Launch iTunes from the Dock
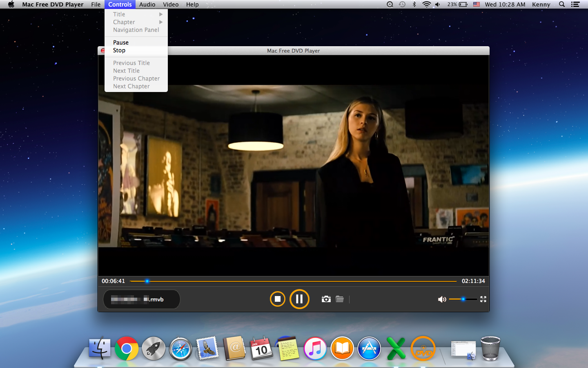This screenshot has width=588, height=368. tap(315, 348)
